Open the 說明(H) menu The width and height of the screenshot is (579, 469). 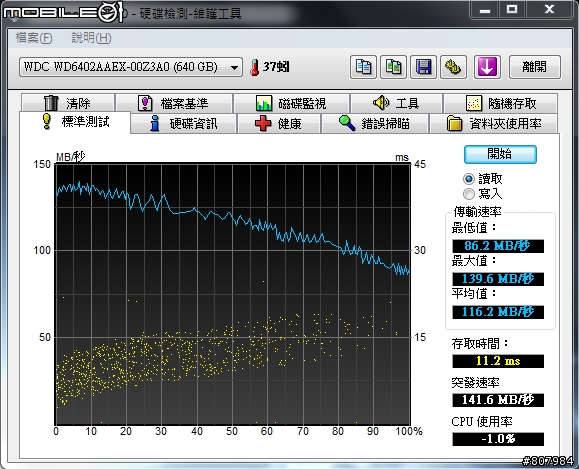click(x=91, y=38)
